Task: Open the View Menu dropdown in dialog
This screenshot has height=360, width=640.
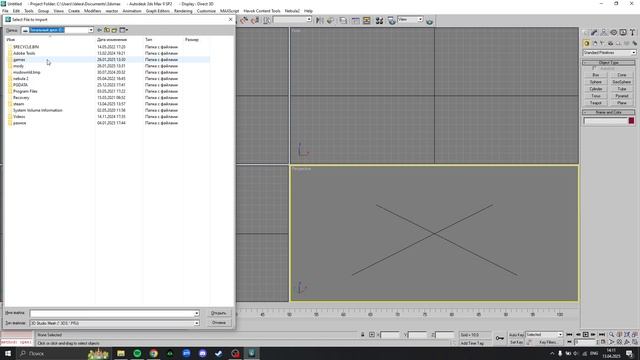Action: [x=123, y=30]
